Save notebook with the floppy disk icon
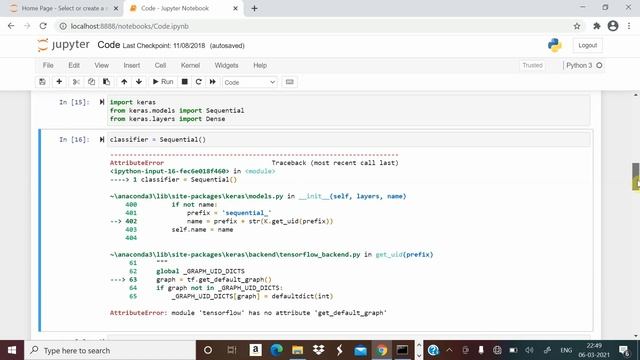Image resolution: width=640 pixels, height=360 pixels. click(42, 82)
